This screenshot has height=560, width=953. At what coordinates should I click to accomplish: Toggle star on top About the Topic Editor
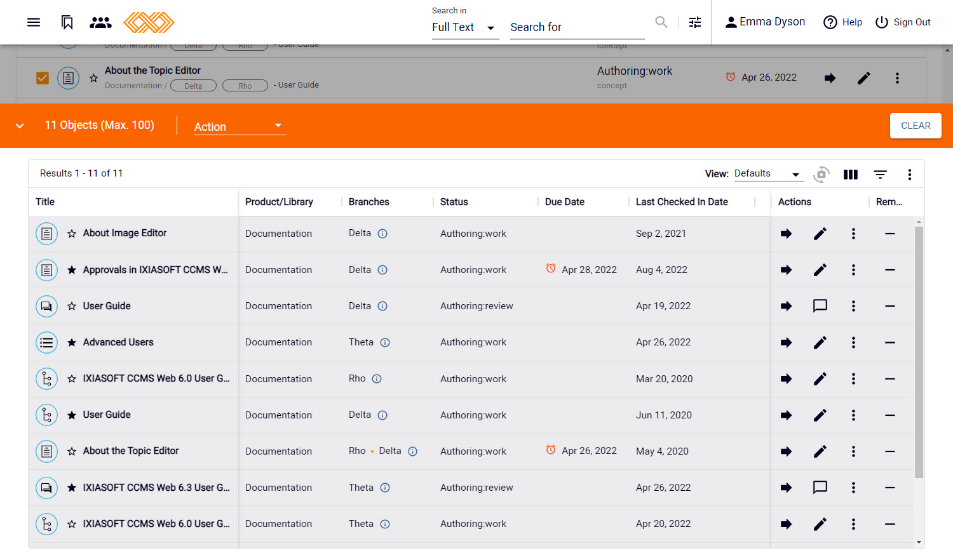click(93, 78)
